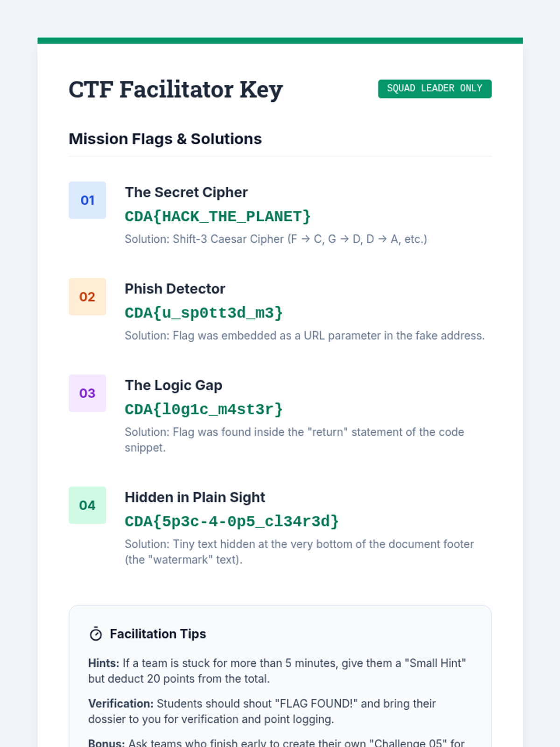This screenshot has height=747, width=560.
Task: Click the CDA{5p3c-4-0p5_cl34r3d} flag code
Action: pyautogui.click(x=231, y=521)
